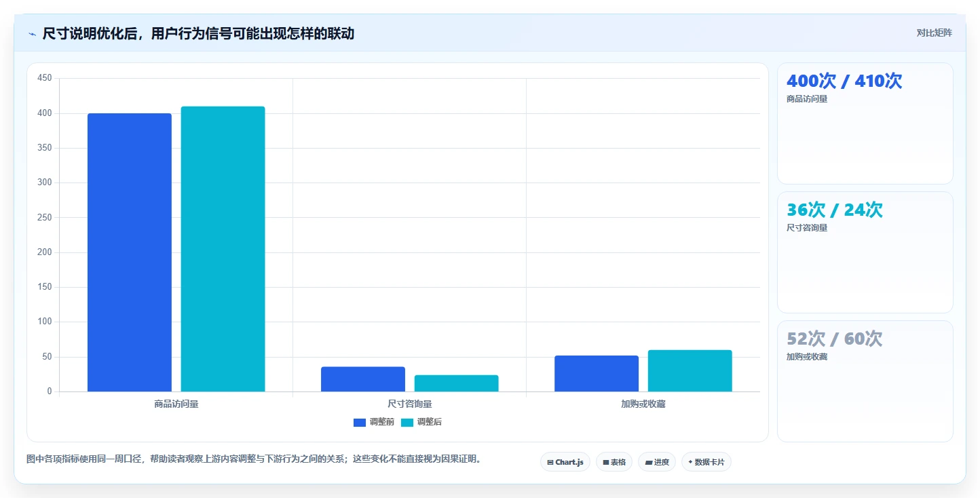Select the 进度 tag chip
The image size is (980, 498).
[x=657, y=462]
